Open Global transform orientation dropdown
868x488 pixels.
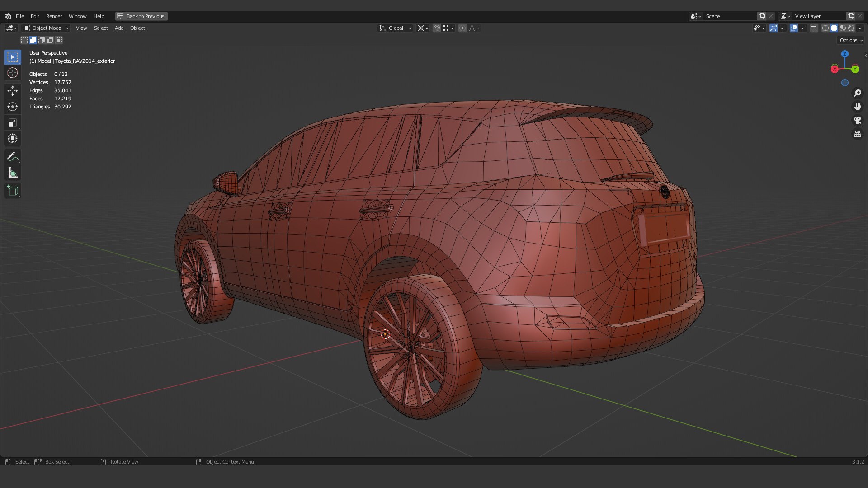coord(396,28)
